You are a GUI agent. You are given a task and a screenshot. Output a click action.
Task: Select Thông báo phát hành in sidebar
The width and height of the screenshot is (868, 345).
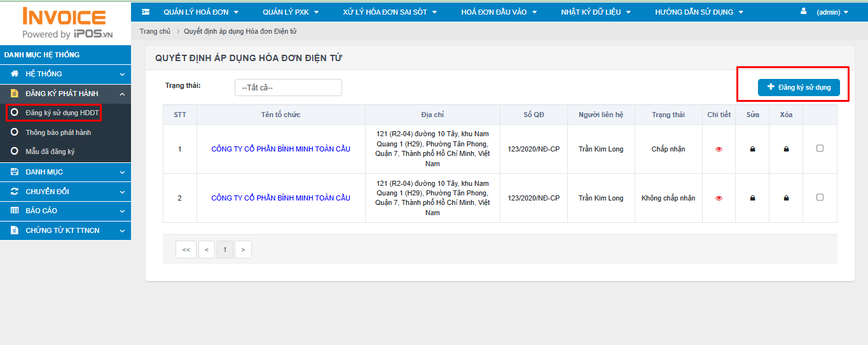pos(58,132)
